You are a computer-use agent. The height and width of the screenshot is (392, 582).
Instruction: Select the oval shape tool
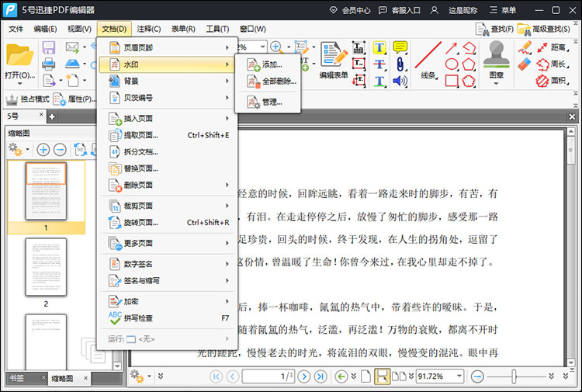[452, 64]
